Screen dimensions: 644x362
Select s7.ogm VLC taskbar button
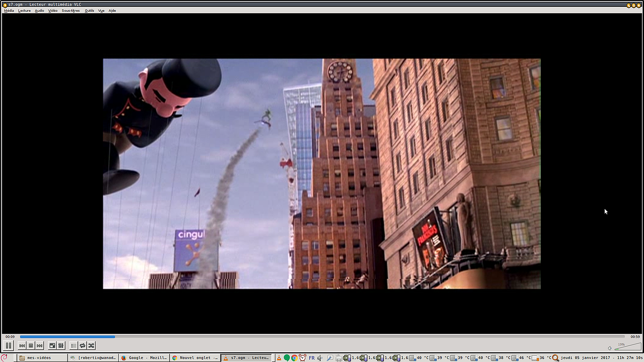(246, 358)
